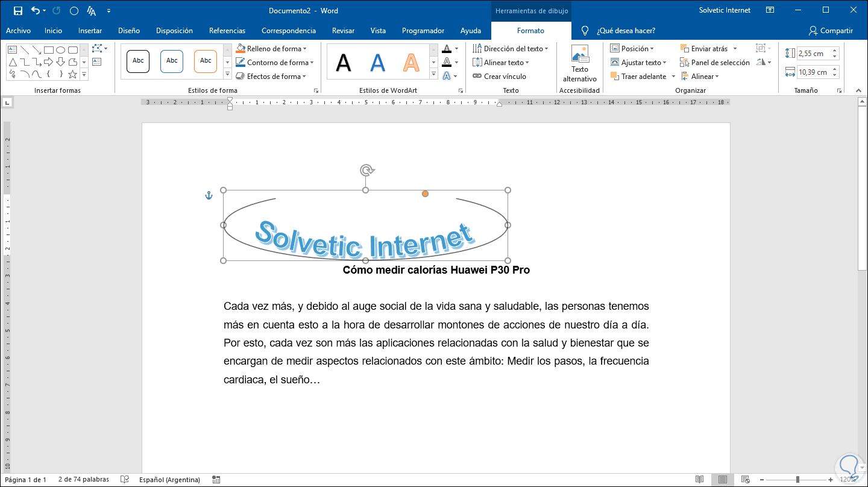The image size is (868, 487).
Task: Pick the rounded rectangle shape
Action: point(73,50)
